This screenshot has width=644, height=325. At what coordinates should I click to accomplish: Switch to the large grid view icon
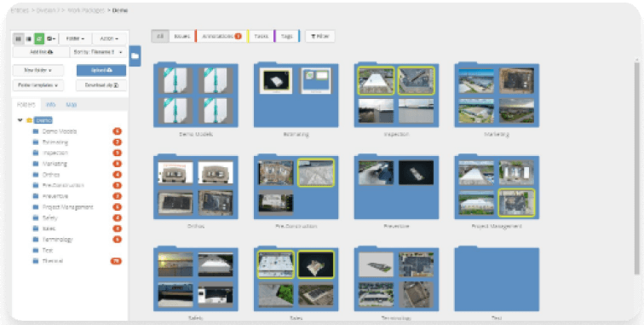tap(18, 38)
